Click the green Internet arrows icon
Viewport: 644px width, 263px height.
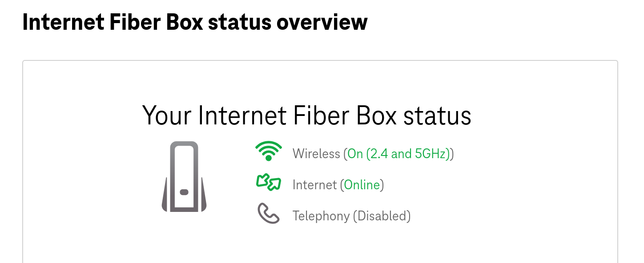point(269,182)
